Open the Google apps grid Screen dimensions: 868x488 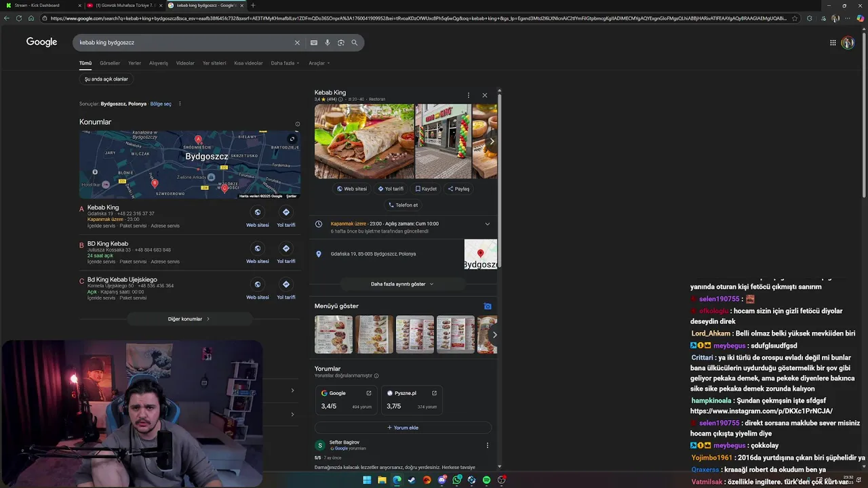(833, 43)
